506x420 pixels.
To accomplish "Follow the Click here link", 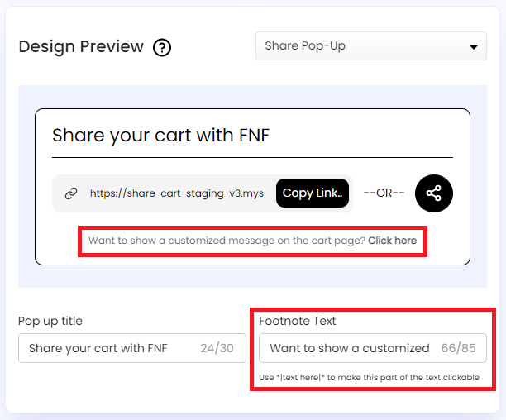I will tap(392, 241).
